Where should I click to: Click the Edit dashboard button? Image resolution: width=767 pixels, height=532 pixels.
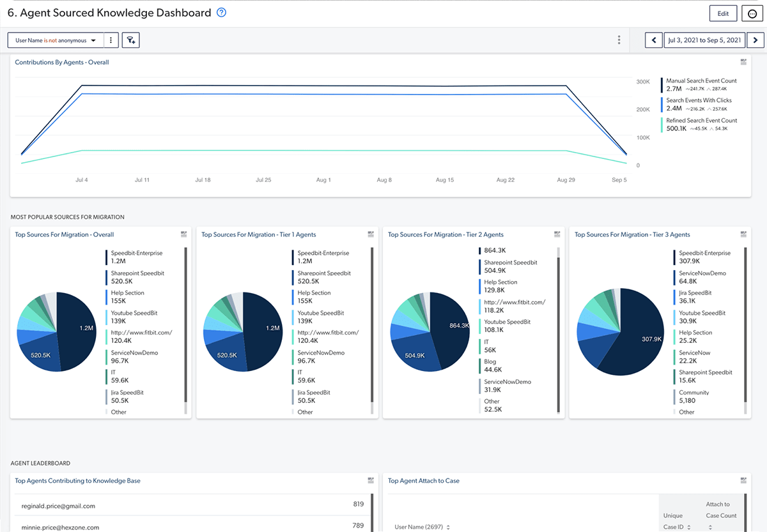coord(723,13)
